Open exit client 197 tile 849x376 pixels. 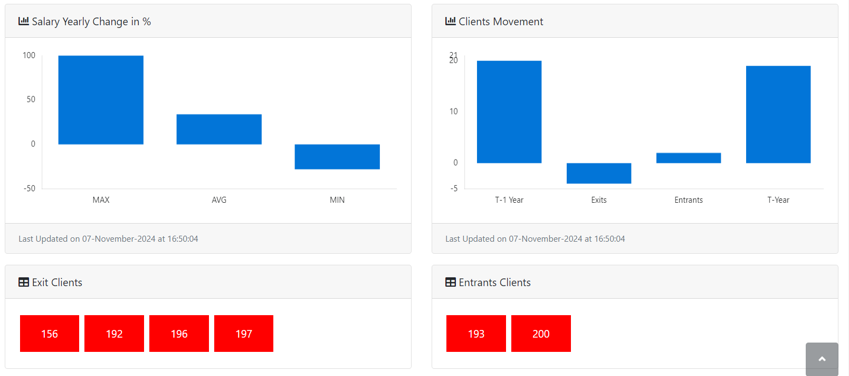coord(244,334)
